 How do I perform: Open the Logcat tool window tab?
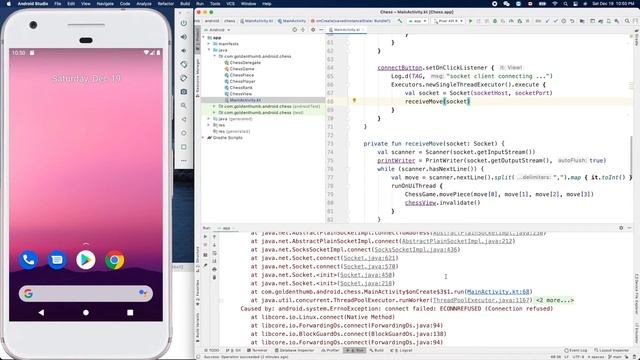pos(402,350)
